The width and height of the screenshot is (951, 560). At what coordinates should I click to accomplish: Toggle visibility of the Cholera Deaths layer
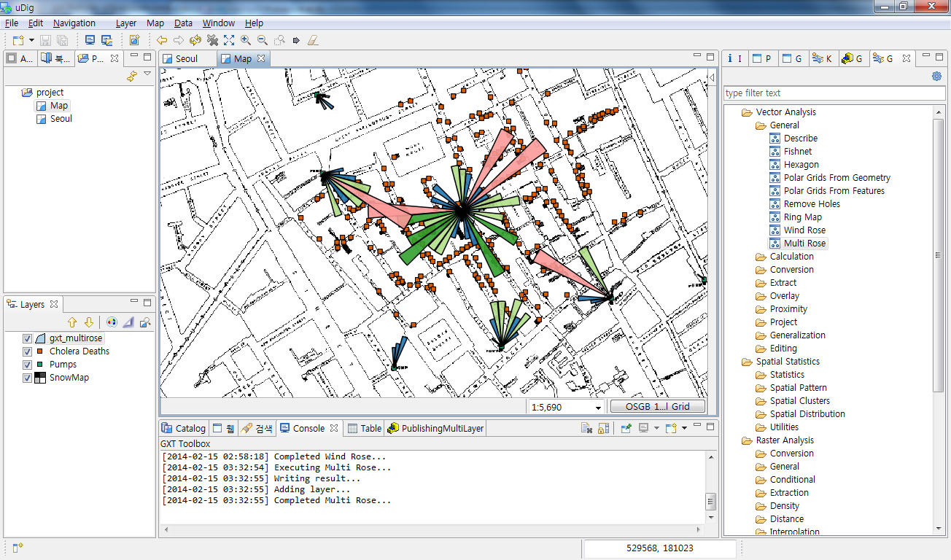point(28,351)
